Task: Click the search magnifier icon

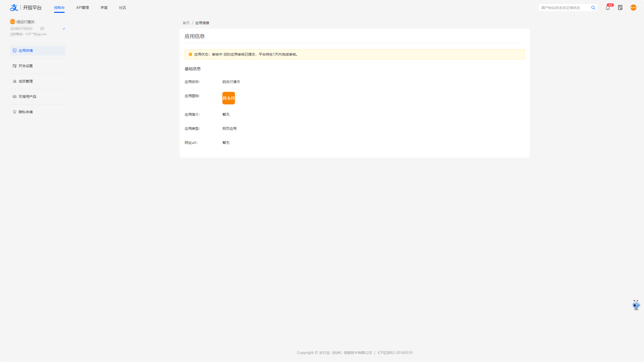Action: pos(593,8)
